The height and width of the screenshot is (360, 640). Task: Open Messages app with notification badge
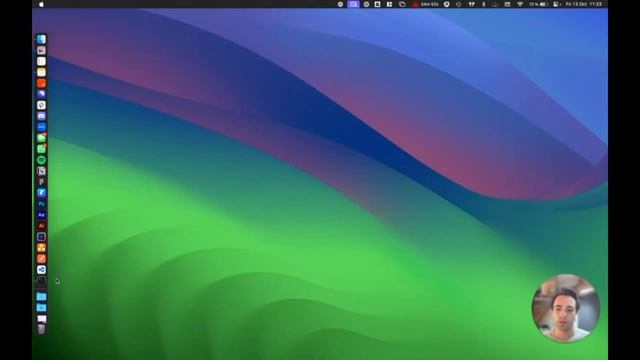[x=41, y=138]
